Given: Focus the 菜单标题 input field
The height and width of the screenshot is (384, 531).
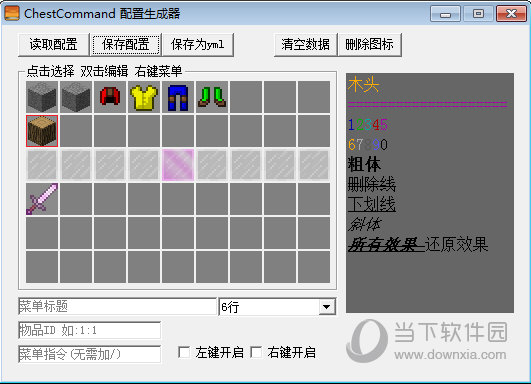Looking at the screenshot, I should pyautogui.click(x=117, y=306).
